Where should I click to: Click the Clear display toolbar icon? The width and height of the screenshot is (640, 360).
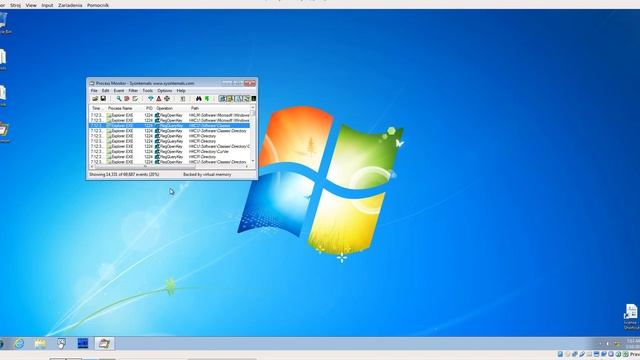coord(135,98)
